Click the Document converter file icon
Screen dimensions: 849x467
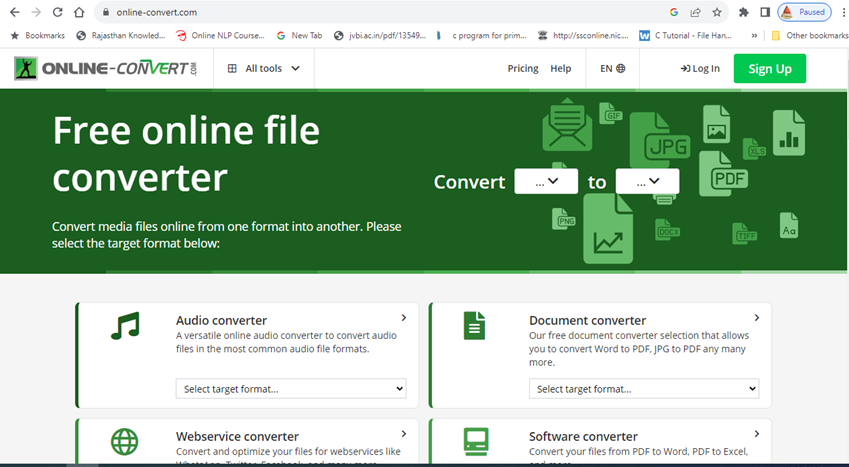click(474, 325)
